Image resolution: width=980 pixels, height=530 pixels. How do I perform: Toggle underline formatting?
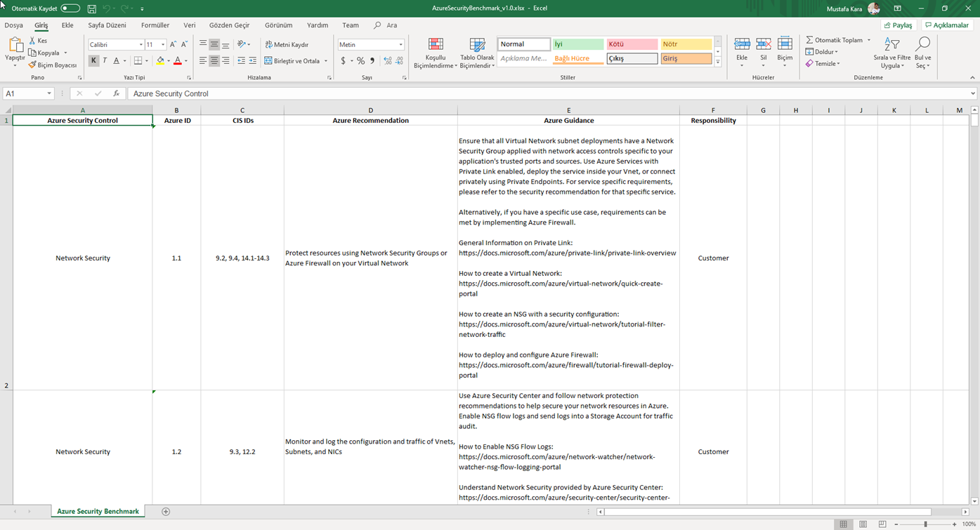pyautogui.click(x=116, y=61)
